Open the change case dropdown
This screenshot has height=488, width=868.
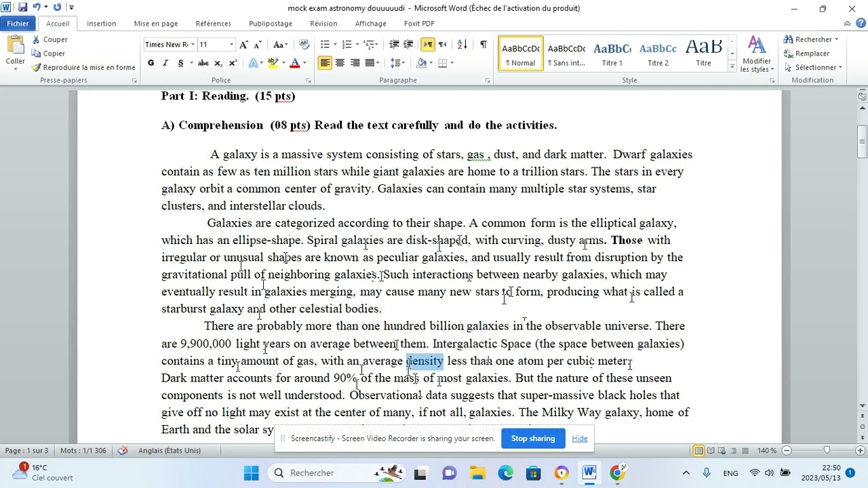tap(279, 45)
